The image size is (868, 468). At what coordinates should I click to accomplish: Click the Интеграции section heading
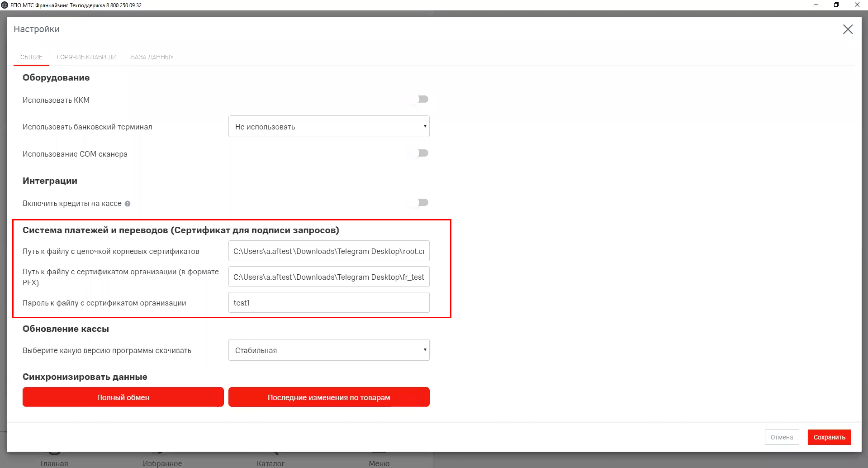pyautogui.click(x=50, y=181)
